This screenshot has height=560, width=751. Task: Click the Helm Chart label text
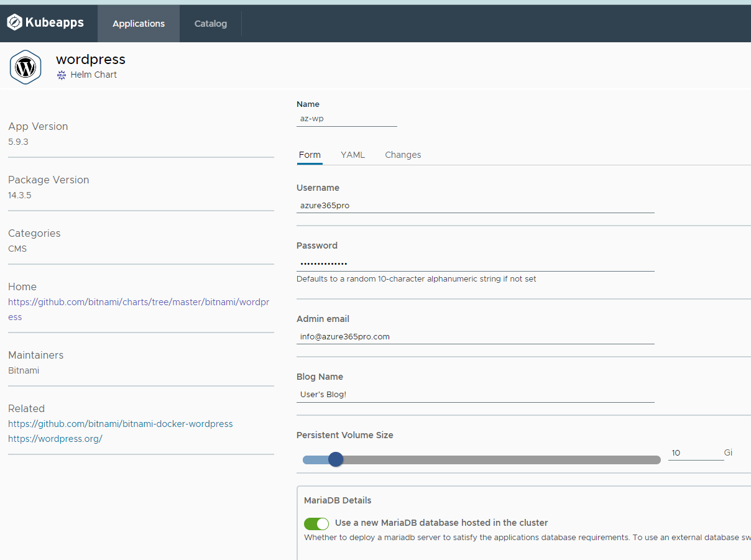click(94, 75)
